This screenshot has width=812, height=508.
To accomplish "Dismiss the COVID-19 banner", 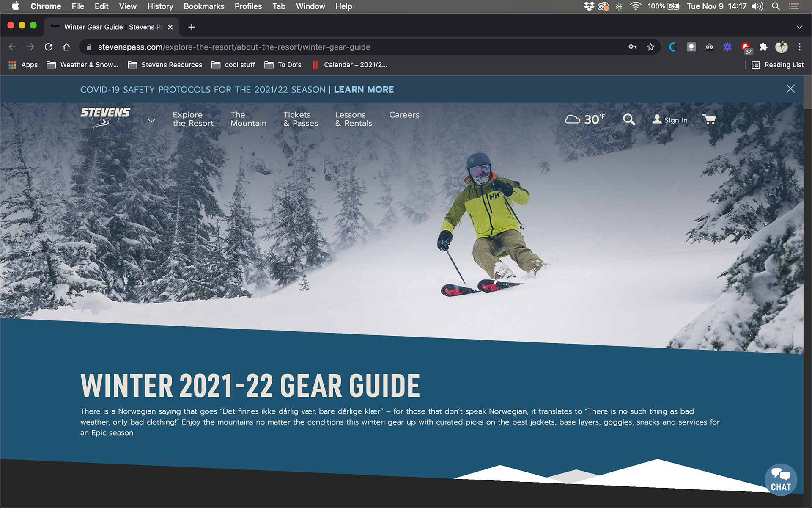I will point(790,88).
